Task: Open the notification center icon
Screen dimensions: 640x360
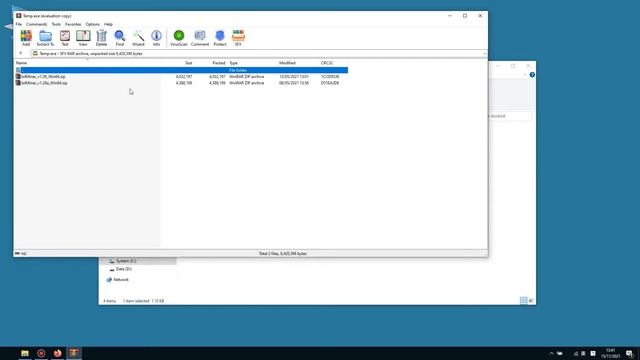Action: coord(629,353)
